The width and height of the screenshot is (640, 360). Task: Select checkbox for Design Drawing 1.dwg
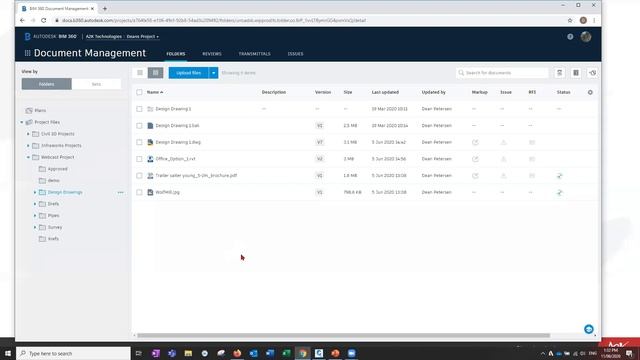click(x=139, y=142)
